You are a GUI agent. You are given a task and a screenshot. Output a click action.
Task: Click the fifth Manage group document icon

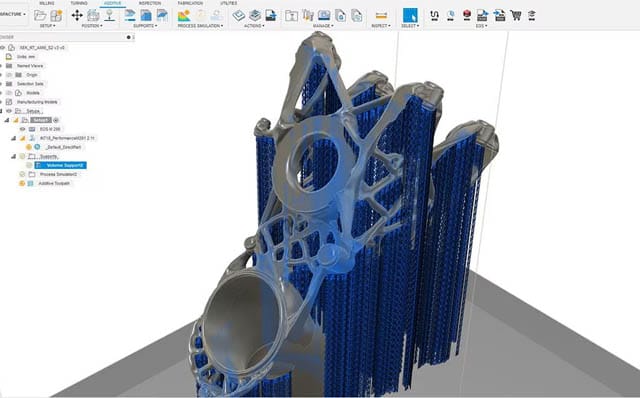tap(357, 16)
